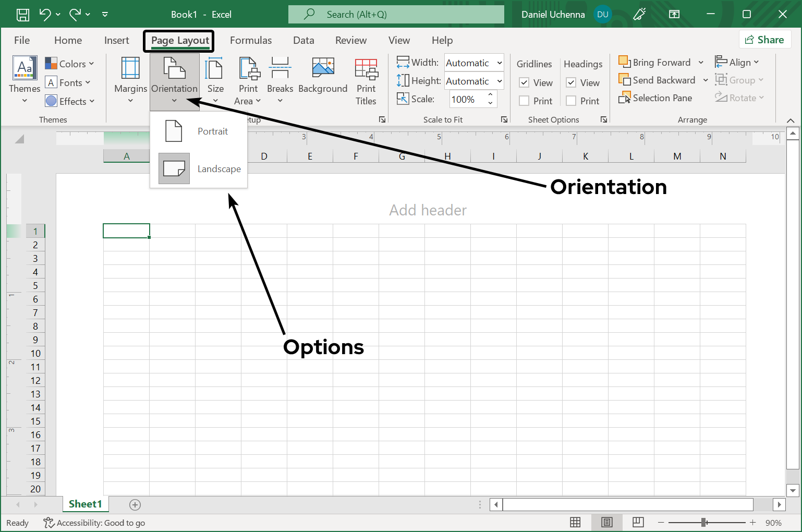The height and width of the screenshot is (532, 802).
Task: Expand the Colors dropdown
Action: 70,63
